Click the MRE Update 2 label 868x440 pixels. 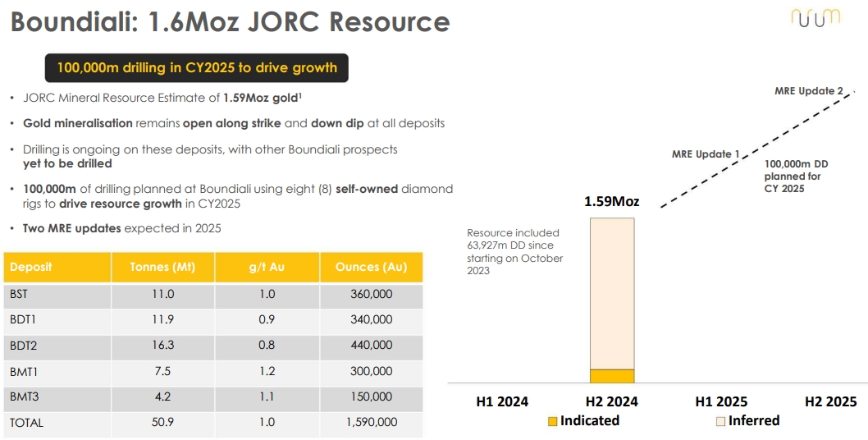[x=809, y=91]
